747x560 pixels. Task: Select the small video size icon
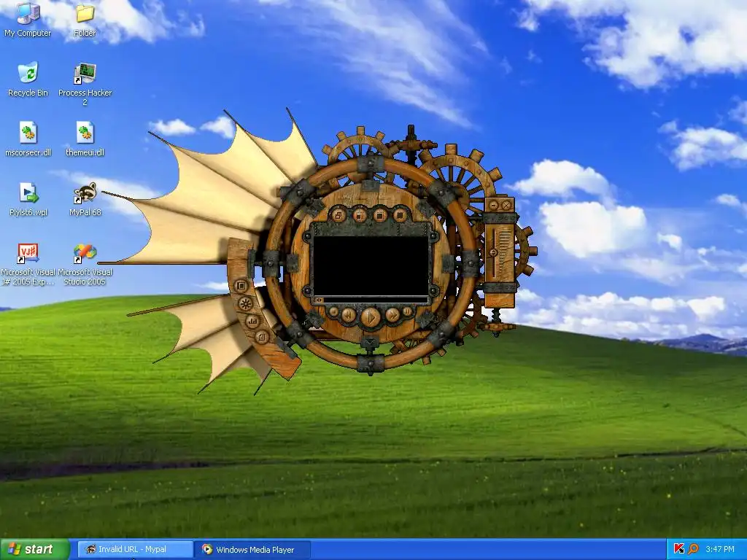(x=360, y=215)
